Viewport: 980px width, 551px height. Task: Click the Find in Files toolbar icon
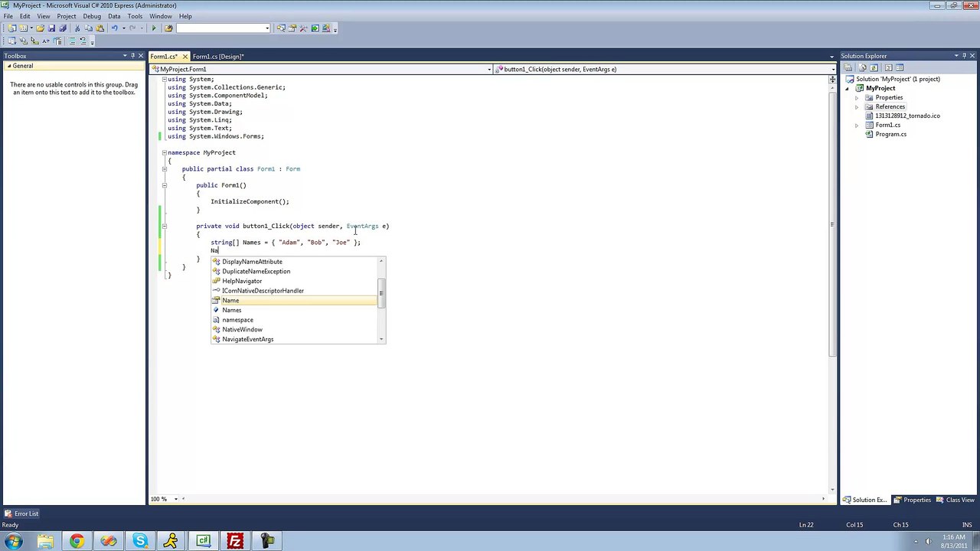(168, 28)
